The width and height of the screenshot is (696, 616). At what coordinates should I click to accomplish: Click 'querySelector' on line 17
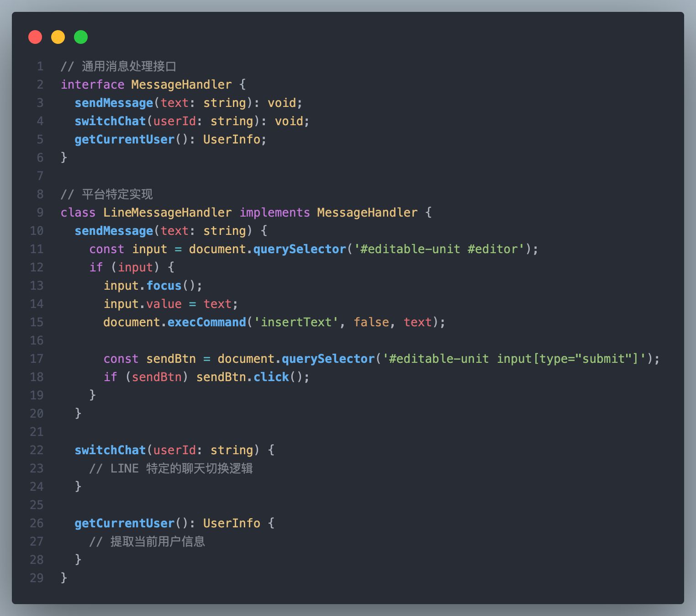(328, 359)
